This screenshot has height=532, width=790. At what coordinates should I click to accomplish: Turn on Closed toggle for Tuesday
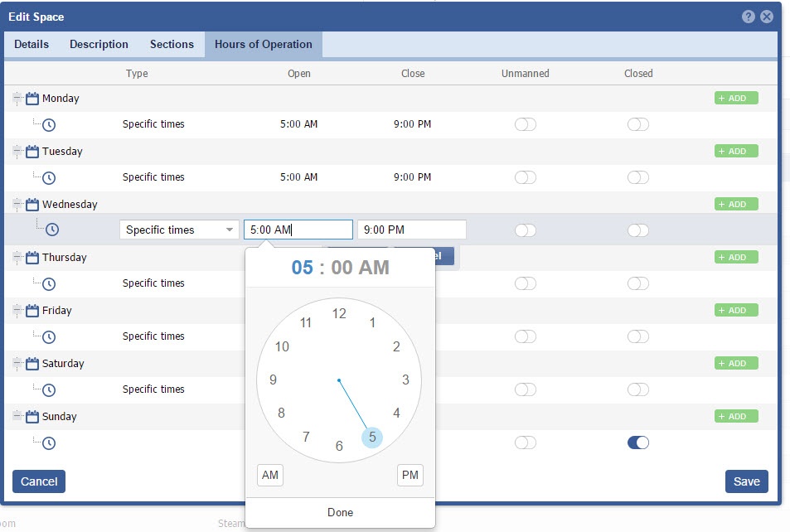point(637,177)
